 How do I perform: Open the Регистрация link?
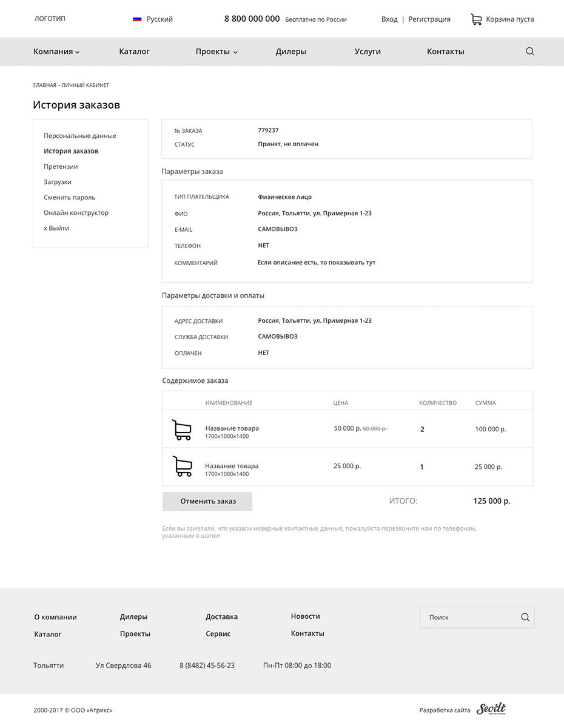pos(429,19)
